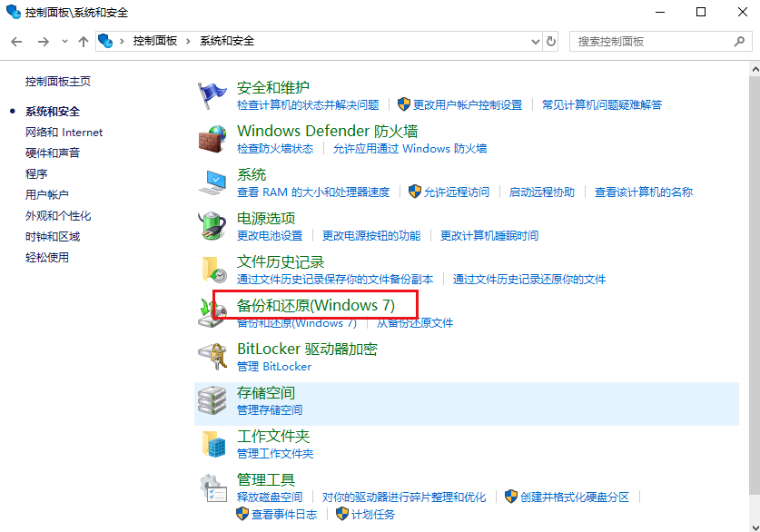The height and width of the screenshot is (532, 760).
Task: Click 系统和安全 in the breadcrumb path
Action: point(227,41)
